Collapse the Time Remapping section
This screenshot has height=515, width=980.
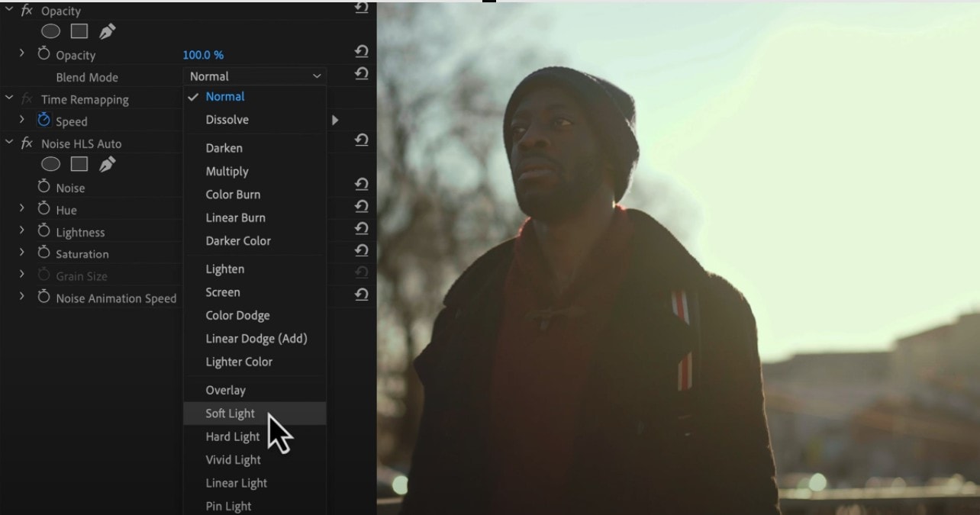pos(9,98)
